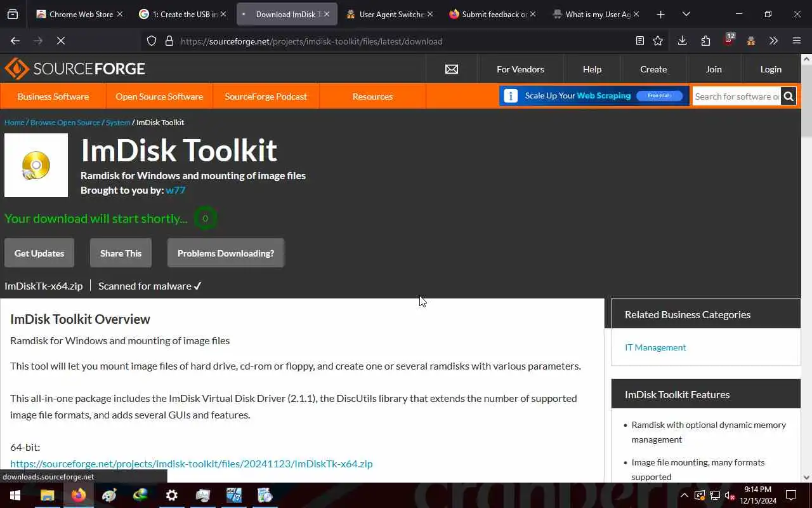Image resolution: width=812 pixels, height=508 pixels.
Task: Click Firefox icon in taskbar
Action: (x=79, y=495)
